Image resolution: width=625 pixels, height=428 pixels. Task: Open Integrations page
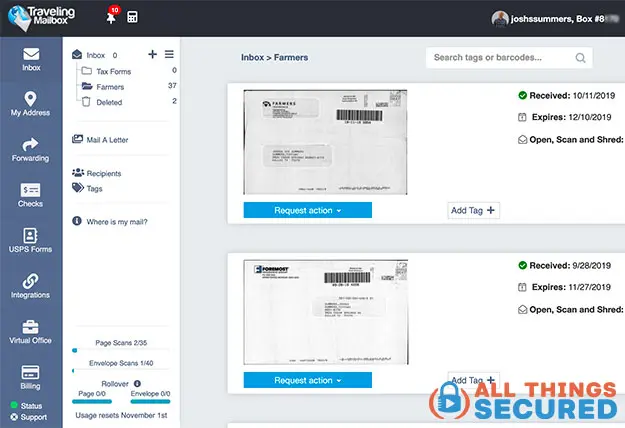30,286
